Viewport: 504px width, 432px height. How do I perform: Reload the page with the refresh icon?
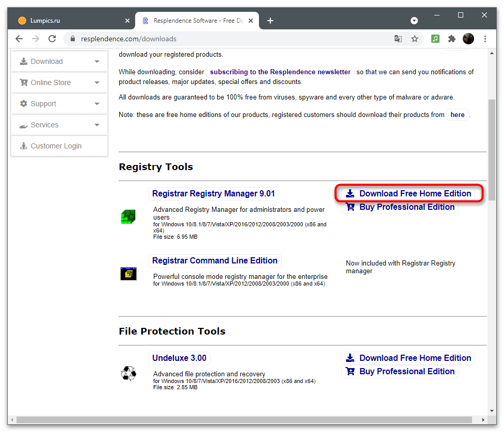52,39
